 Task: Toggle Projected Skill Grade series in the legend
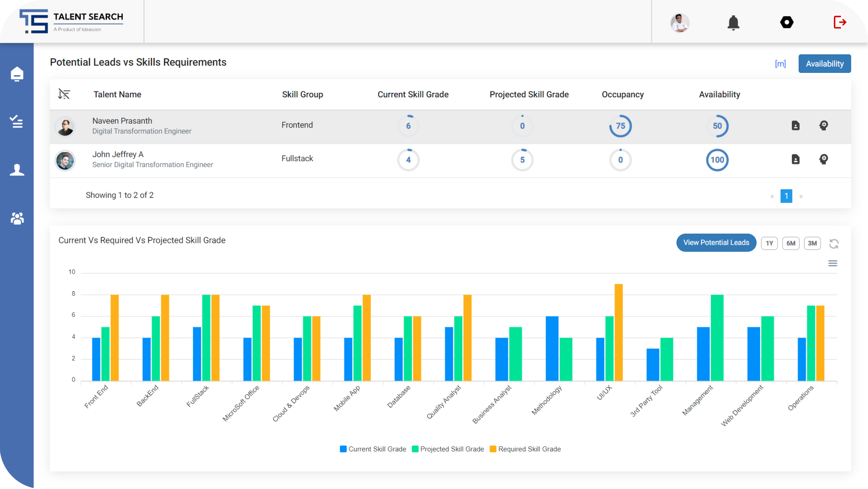click(448, 449)
